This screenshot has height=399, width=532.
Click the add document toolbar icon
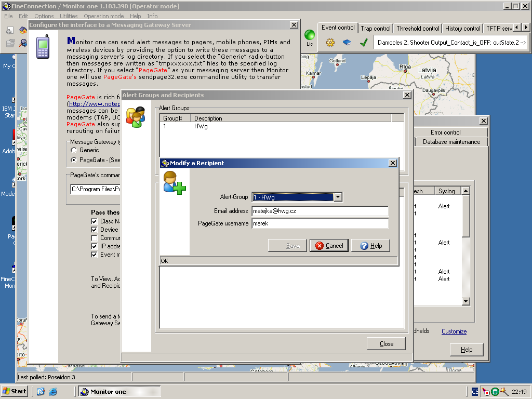(x=9, y=31)
